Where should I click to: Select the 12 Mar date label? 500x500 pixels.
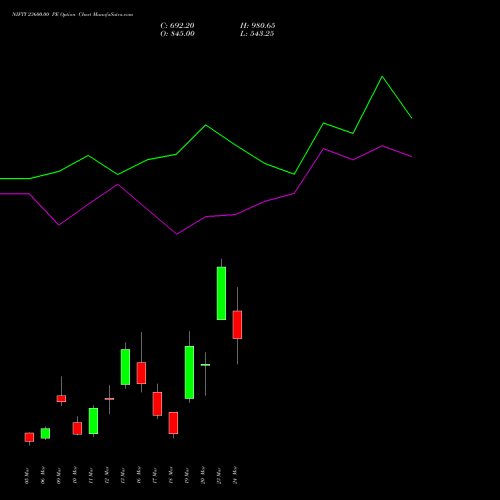pos(107,476)
